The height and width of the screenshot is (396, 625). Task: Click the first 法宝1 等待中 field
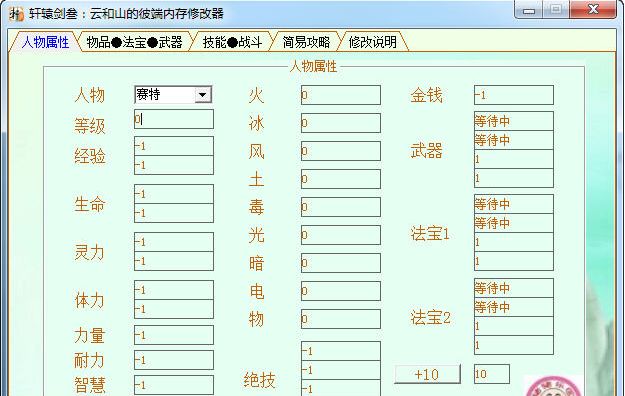coord(514,204)
